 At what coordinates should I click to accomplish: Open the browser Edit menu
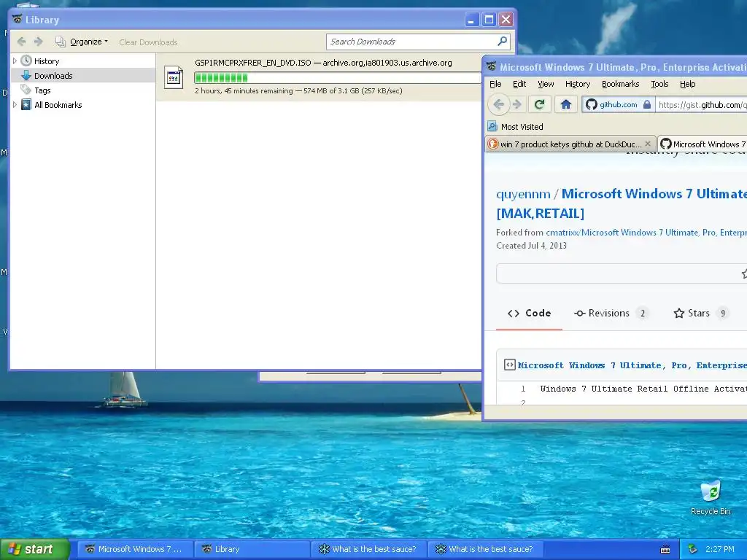tap(519, 85)
